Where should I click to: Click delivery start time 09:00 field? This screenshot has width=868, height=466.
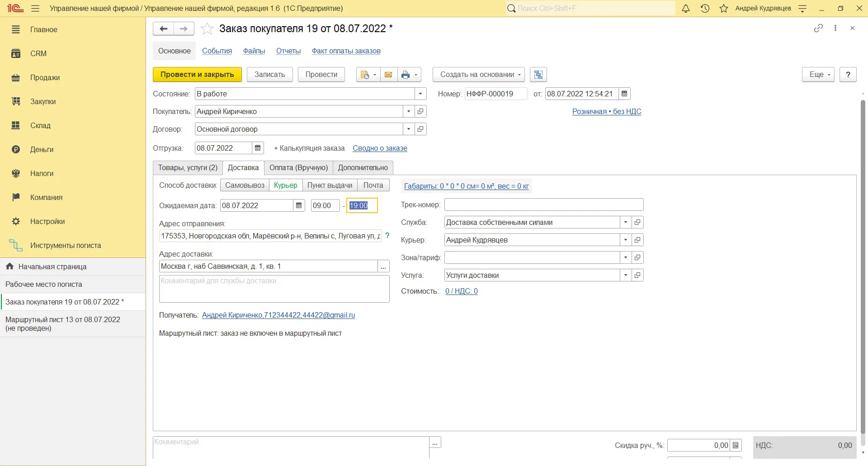pos(325,205)
